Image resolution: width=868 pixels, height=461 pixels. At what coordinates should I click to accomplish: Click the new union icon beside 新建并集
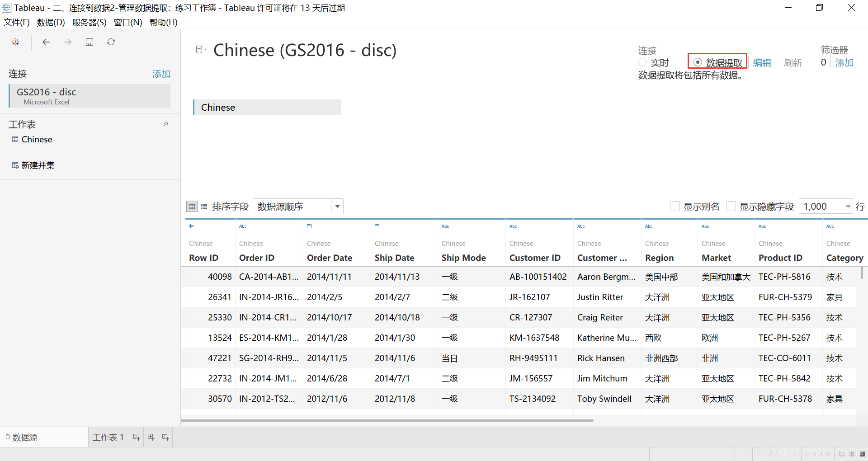15,165
